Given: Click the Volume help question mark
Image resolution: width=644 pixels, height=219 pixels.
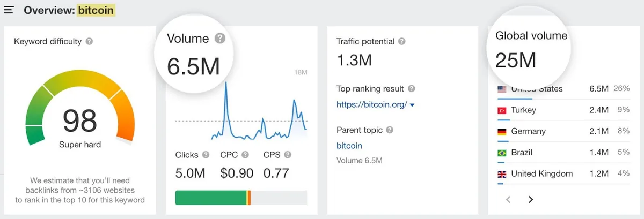Looking at the screenshot, I should click(219, 39).
